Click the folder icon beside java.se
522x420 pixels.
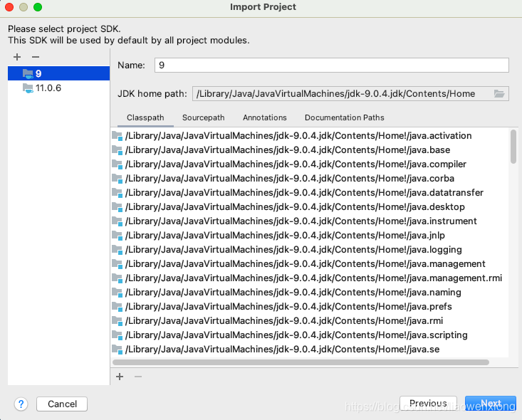118,349
